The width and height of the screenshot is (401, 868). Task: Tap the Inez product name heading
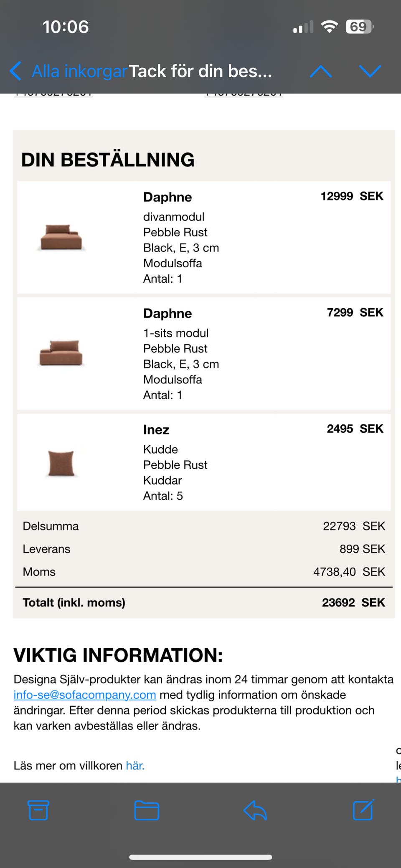pyautogui.click(x=156, y=430)
